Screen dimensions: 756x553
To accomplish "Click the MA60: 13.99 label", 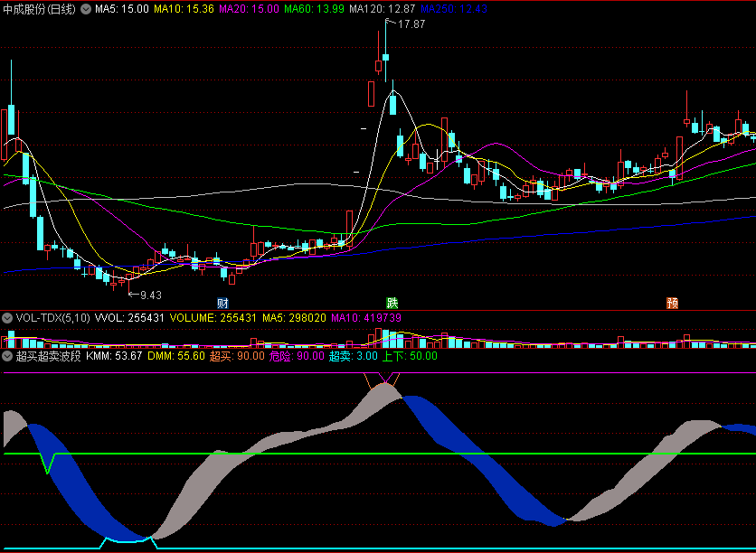I will [315, 9].
